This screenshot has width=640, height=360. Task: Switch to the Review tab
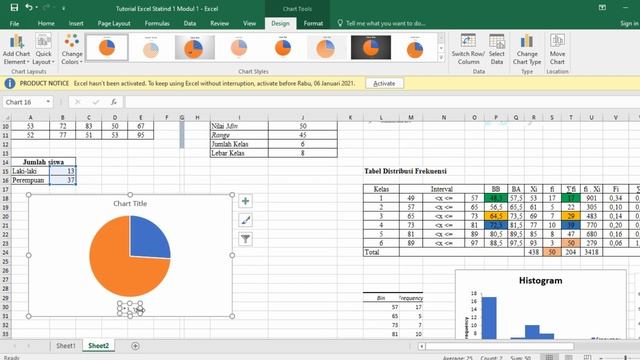click(220, 23)
